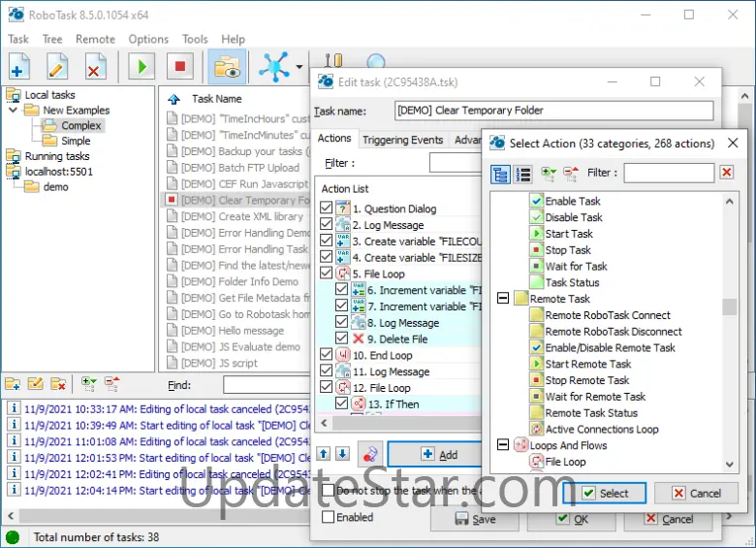This screenshot has width=756, height=548.
Task: Click Cancel in the Select Action dialog
Action: click(696, 493)
